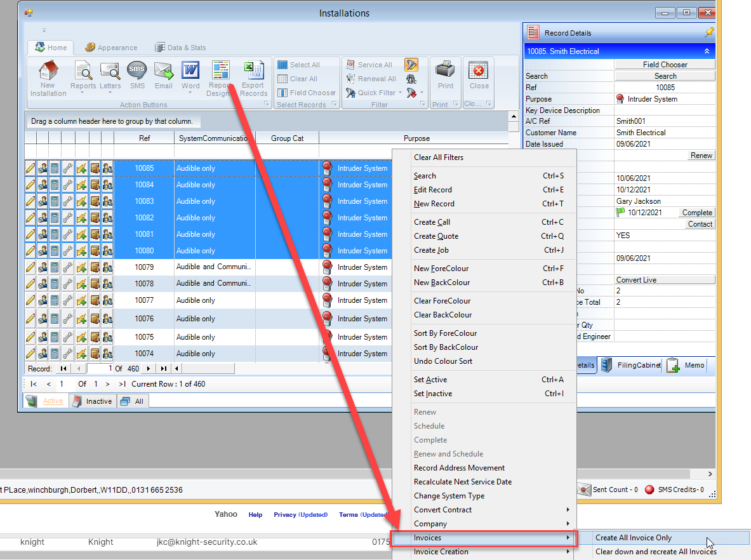This screenshot has width=751, height=560.
Task: Click the New Installation house icon
Action: (48, 71)
